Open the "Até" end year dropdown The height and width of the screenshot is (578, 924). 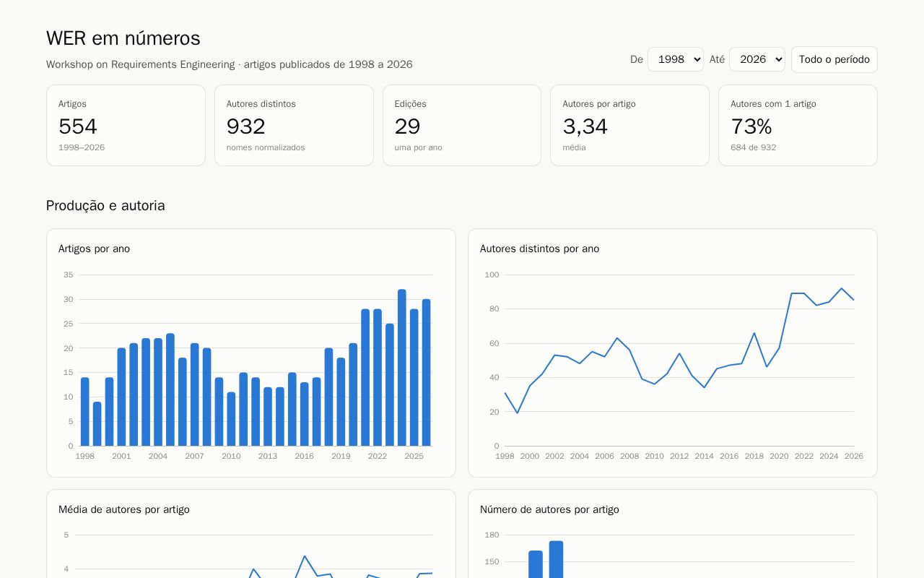pyautogui.click(x=757, y=59)
